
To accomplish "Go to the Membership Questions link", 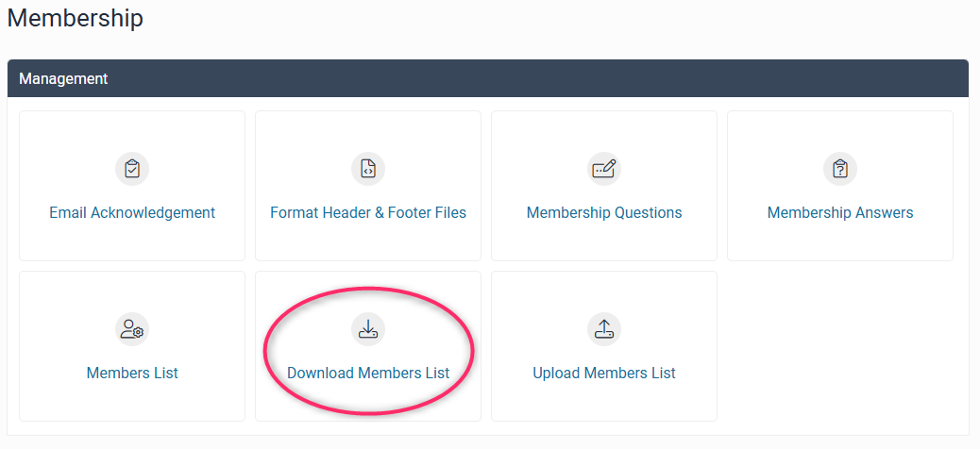I will point(604,213).
